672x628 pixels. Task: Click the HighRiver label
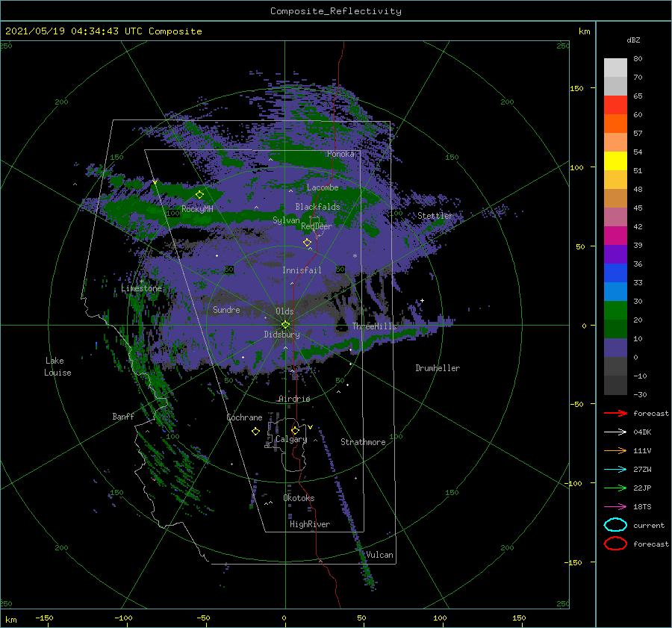(x=310, y=524)
